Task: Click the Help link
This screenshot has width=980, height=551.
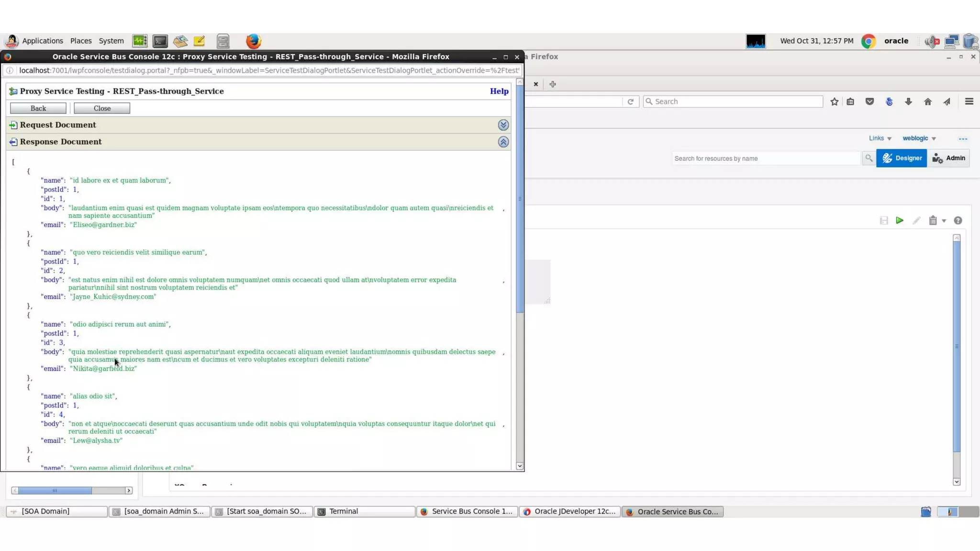Action: pyautogui.click(x=499, y=91)
